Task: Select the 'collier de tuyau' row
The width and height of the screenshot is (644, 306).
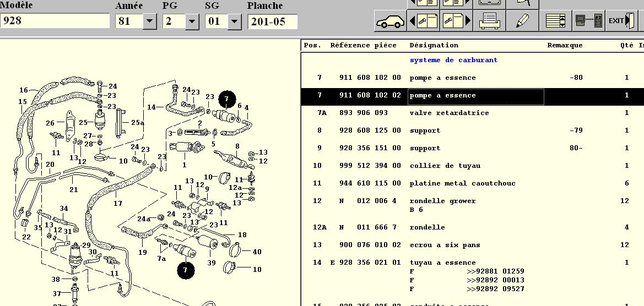Action: (x=472, y=166)
